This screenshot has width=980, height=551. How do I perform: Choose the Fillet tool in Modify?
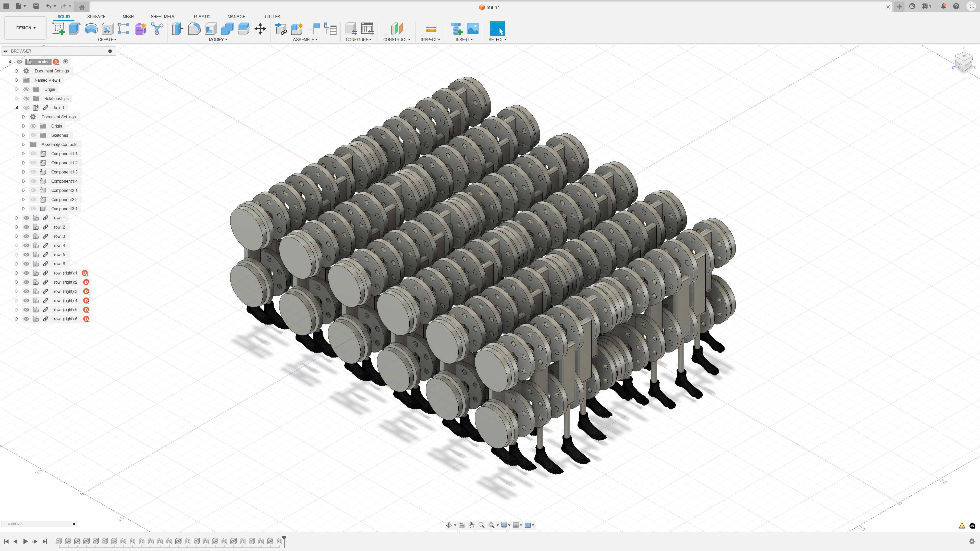point(194,29)
